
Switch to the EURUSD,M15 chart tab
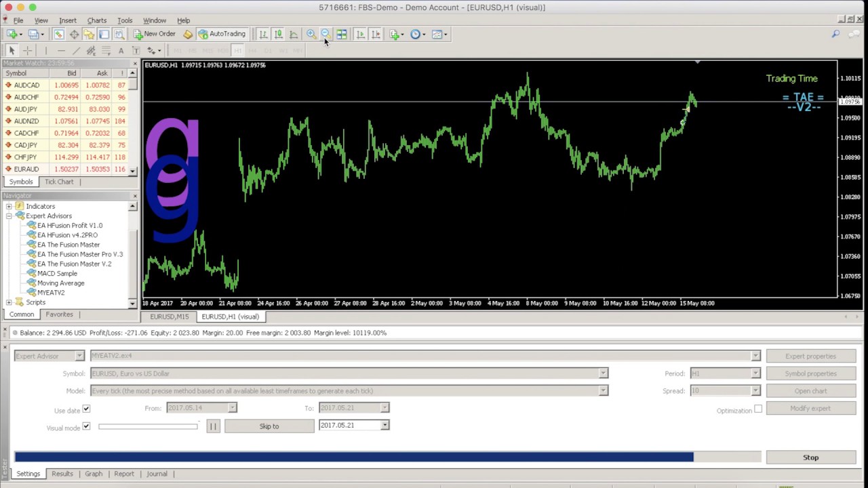[170, 317]
